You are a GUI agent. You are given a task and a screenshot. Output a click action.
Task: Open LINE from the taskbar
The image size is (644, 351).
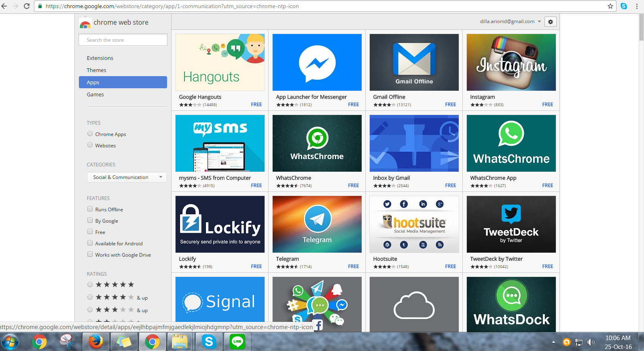point(237,342)
